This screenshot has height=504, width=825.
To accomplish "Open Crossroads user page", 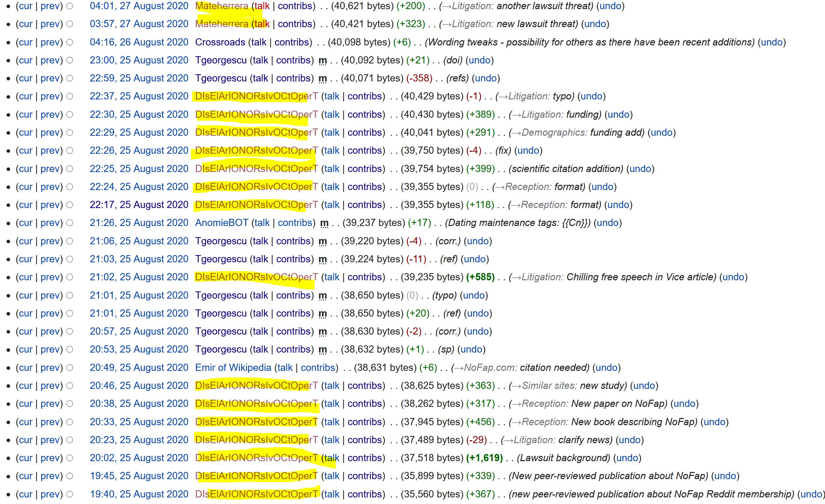I will (x=220, y=42).
